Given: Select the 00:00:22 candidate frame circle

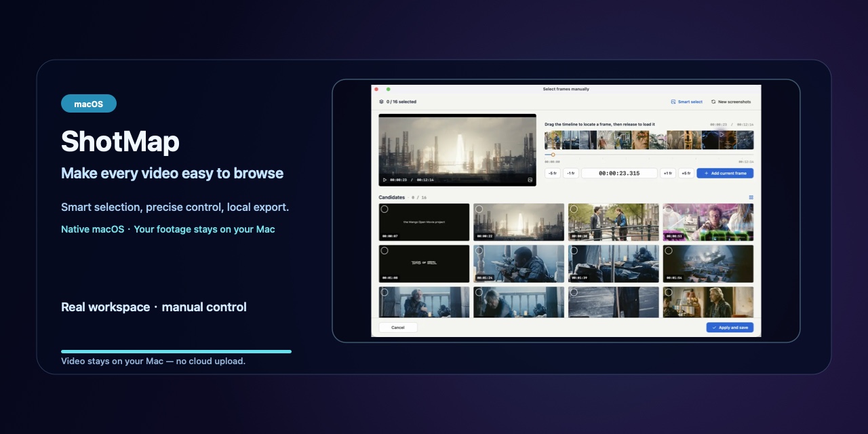Looking at the screenshot, I should coord(479,209).
